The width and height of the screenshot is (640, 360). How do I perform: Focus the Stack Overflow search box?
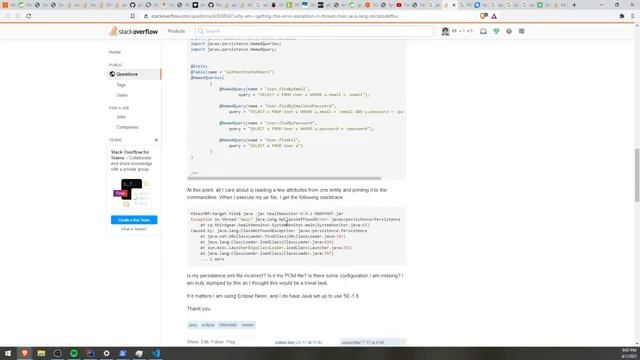314,31
